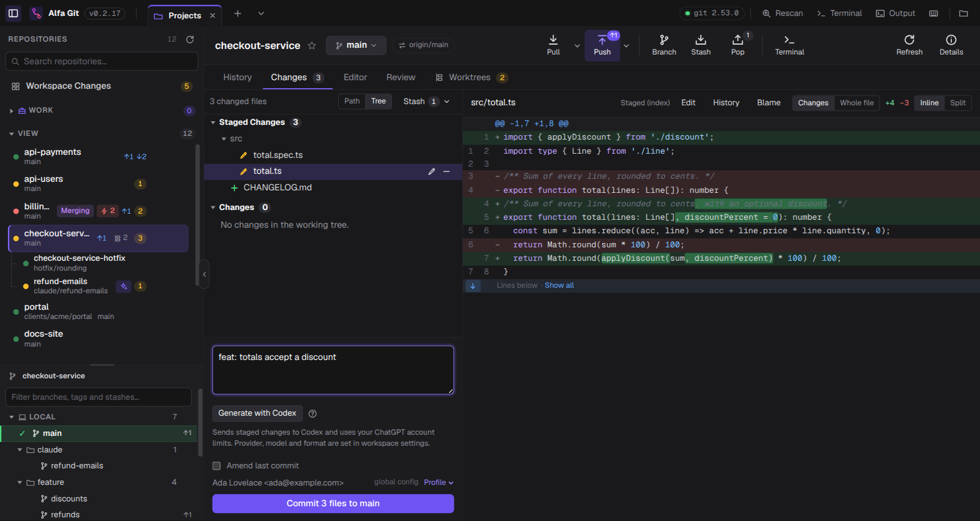This screenshot has height=521, width=980.
Task: Click Generate with Codex
Action: point(257,413)
